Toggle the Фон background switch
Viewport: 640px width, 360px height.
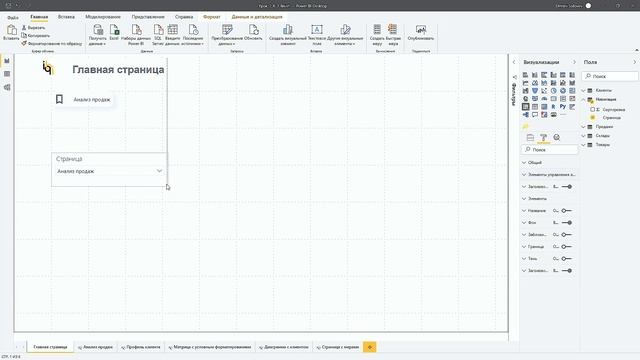click(x=567, y=223)
